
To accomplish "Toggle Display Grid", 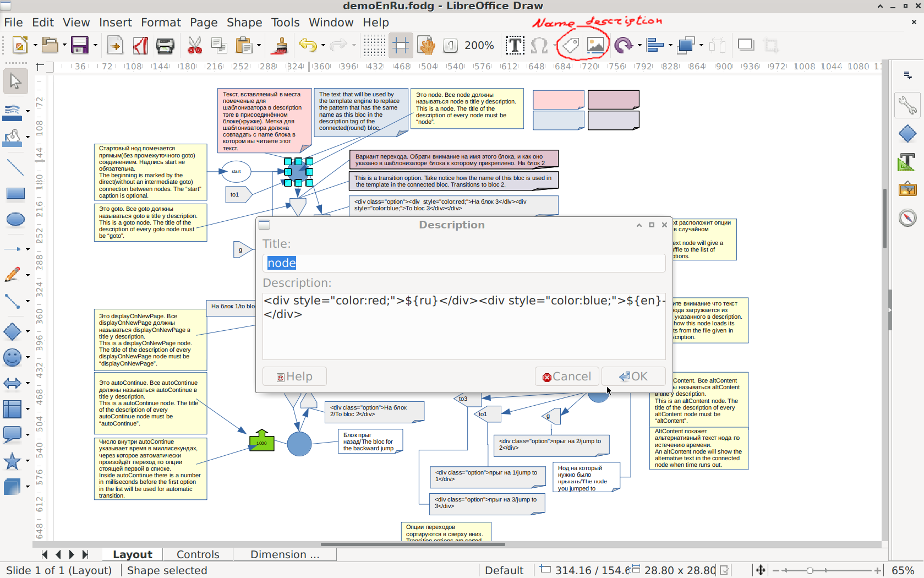I will coord(375,45).
